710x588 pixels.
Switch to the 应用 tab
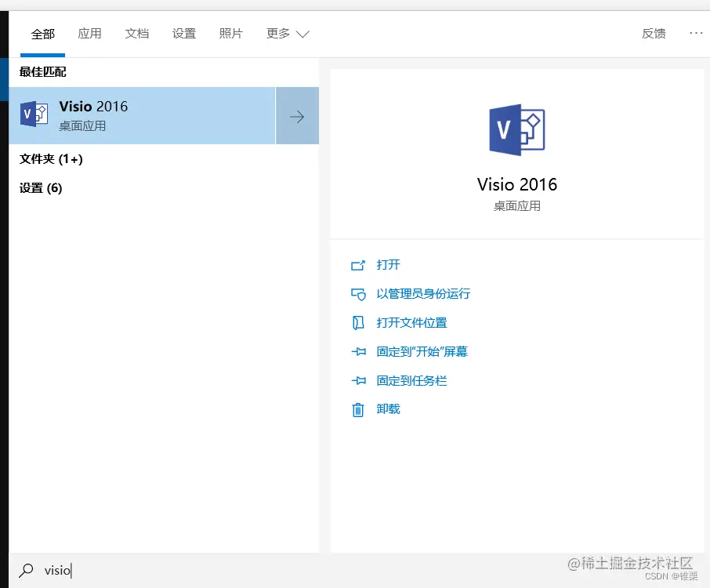pos(89,34)
